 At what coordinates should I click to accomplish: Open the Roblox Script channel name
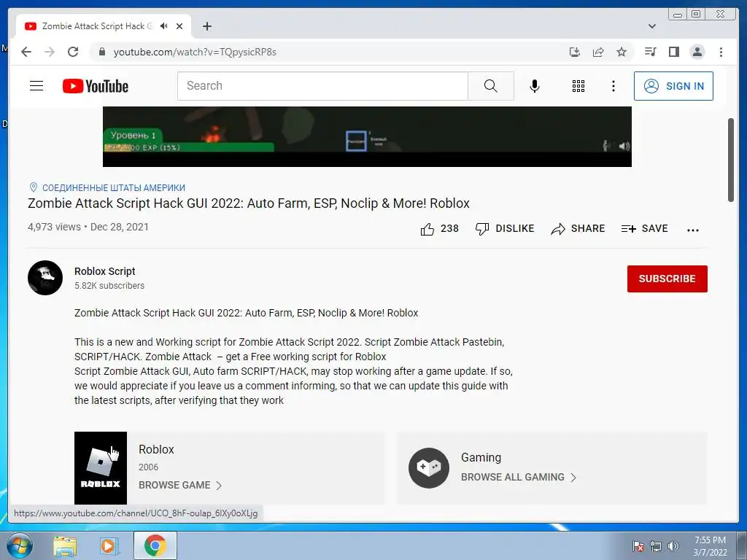click(x=105, y=271)
